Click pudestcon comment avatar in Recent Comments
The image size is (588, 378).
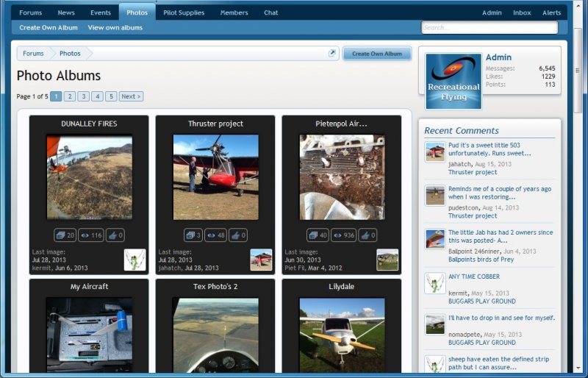(435, 196)
